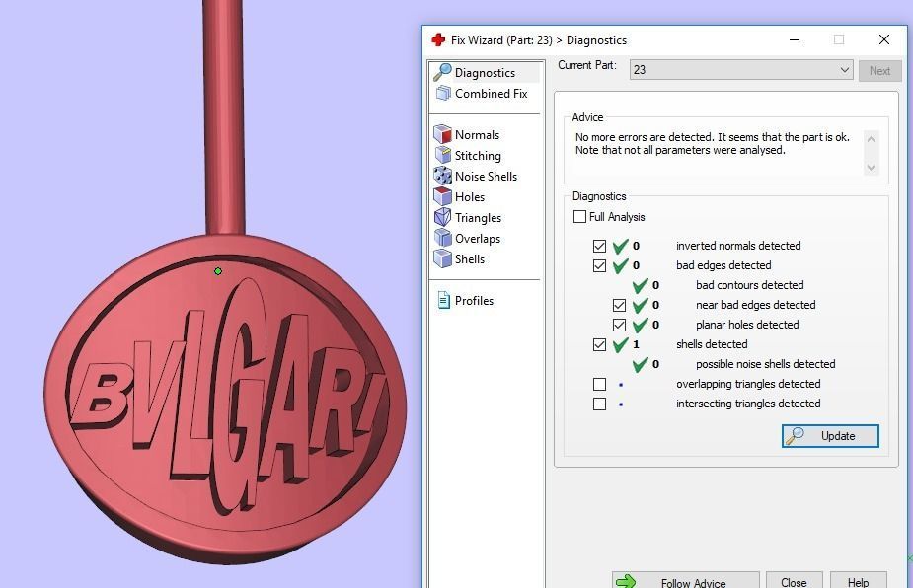Open the Current Part dropdown showing 23
The height and width of the screenshot is (588, 913).
741,70
